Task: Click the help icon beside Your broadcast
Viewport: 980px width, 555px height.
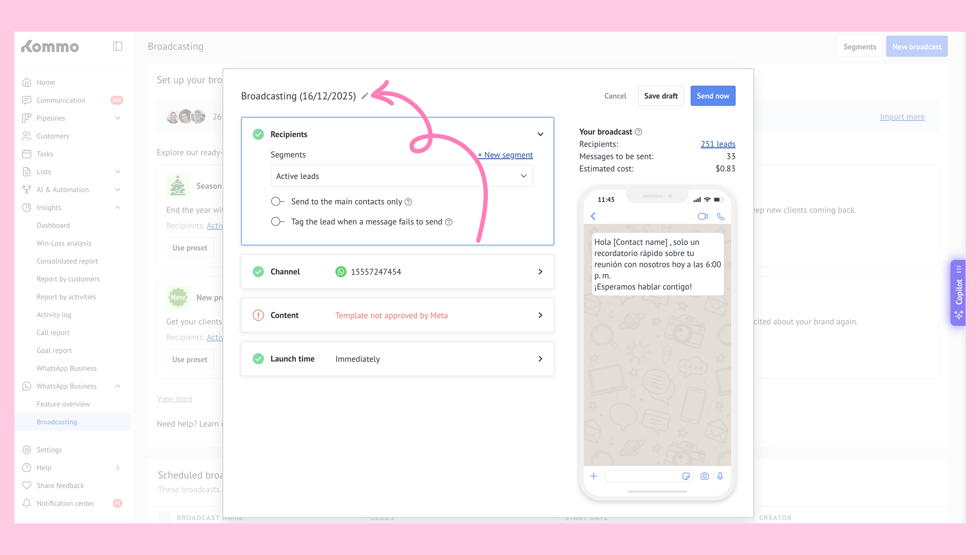Action: click(x=638, y=132)
